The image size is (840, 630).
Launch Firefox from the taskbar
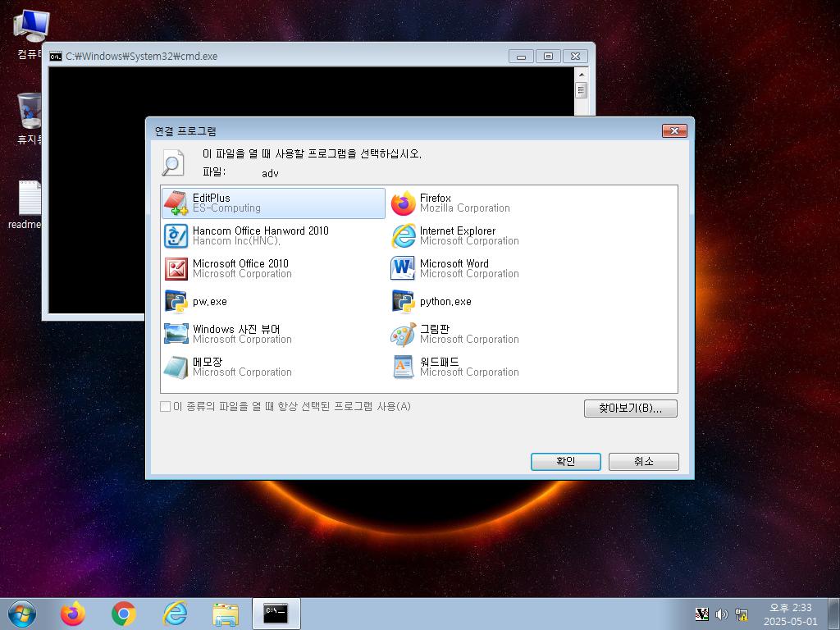[x=73, y=614]
